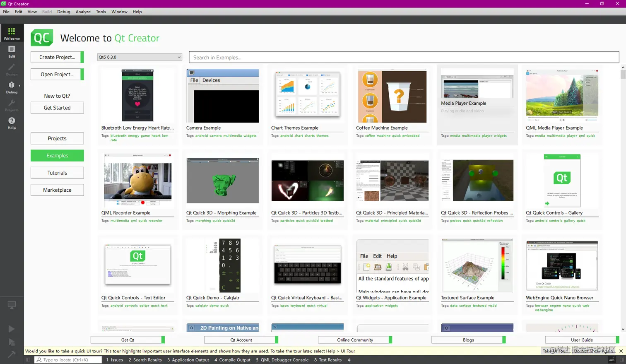Click the Start Debugging icon

click(x=12, y=342)
